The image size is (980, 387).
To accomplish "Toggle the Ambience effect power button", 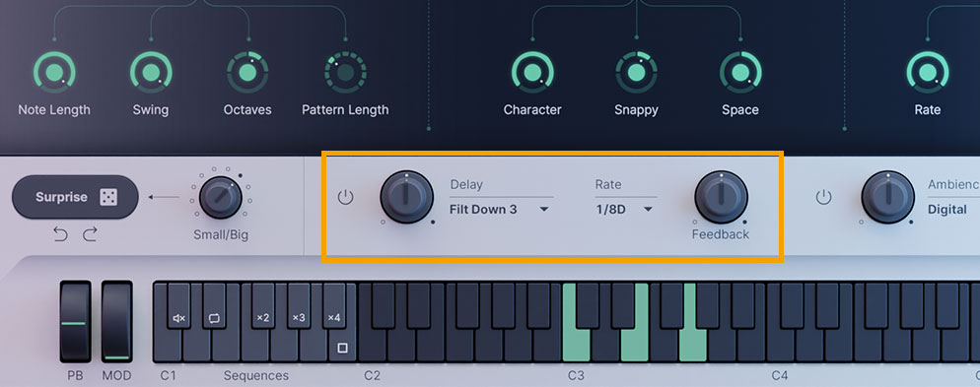I will tap(824, 198).
